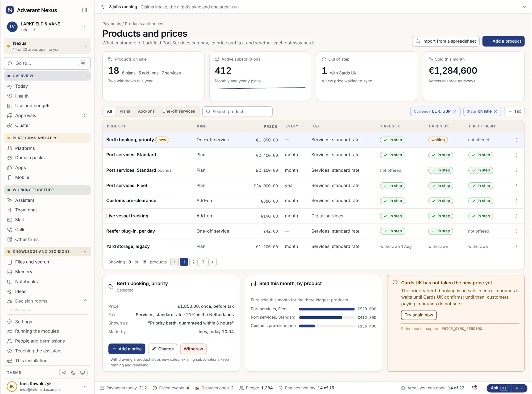Viewport: 532px width, 394px height.
Task: Focus the Go to… search box
Action: [47, 63]
